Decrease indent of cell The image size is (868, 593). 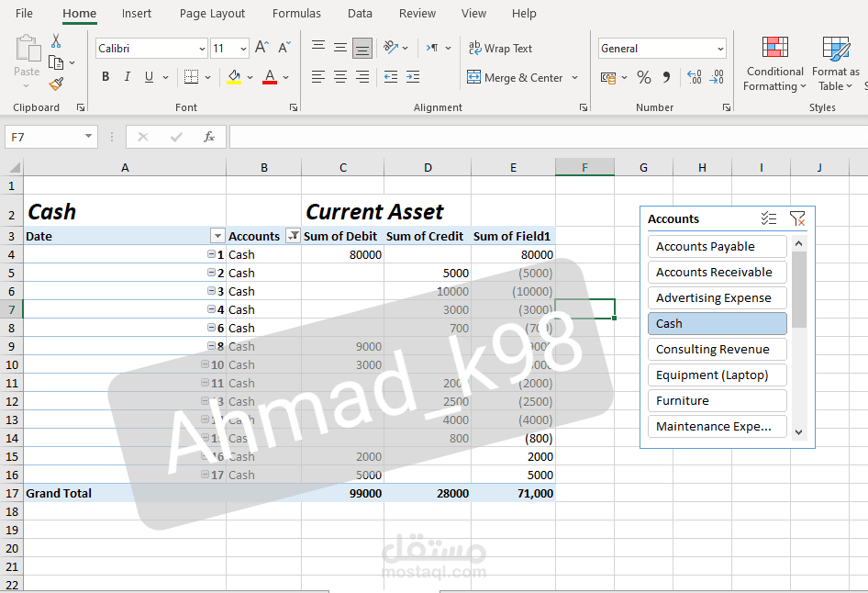click(x=391, y=77)
